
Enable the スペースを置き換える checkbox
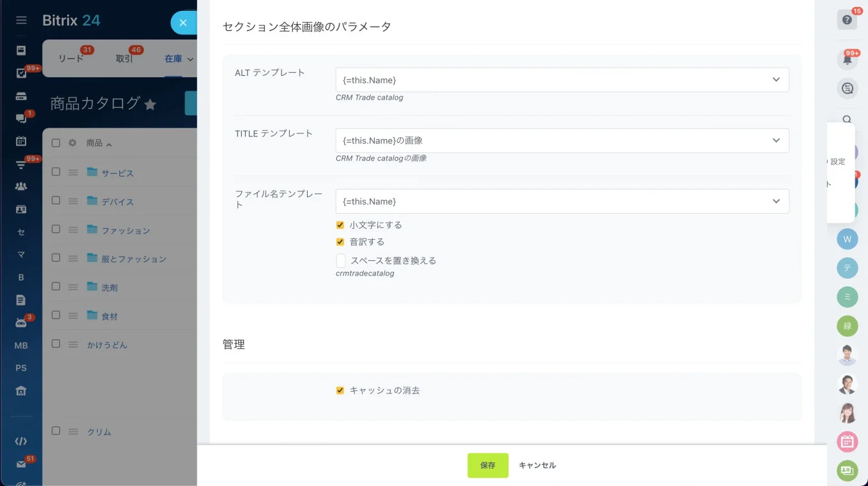[341, 260]
